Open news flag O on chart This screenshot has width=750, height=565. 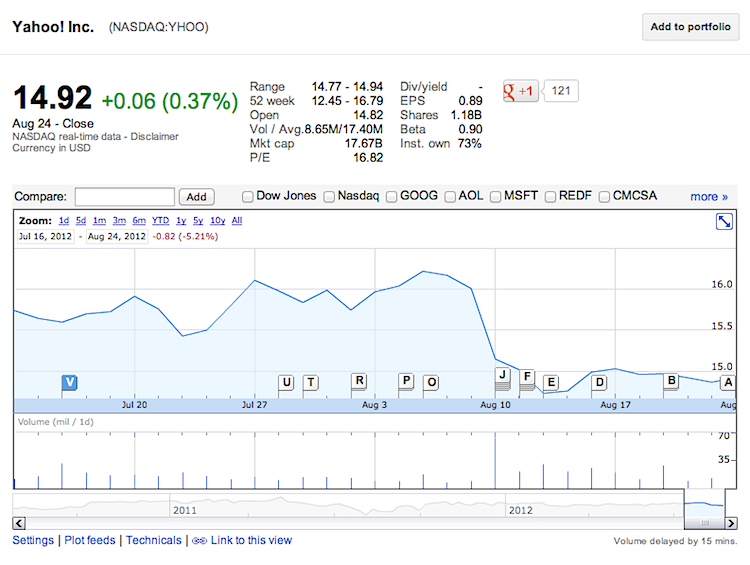pos(431,382)
